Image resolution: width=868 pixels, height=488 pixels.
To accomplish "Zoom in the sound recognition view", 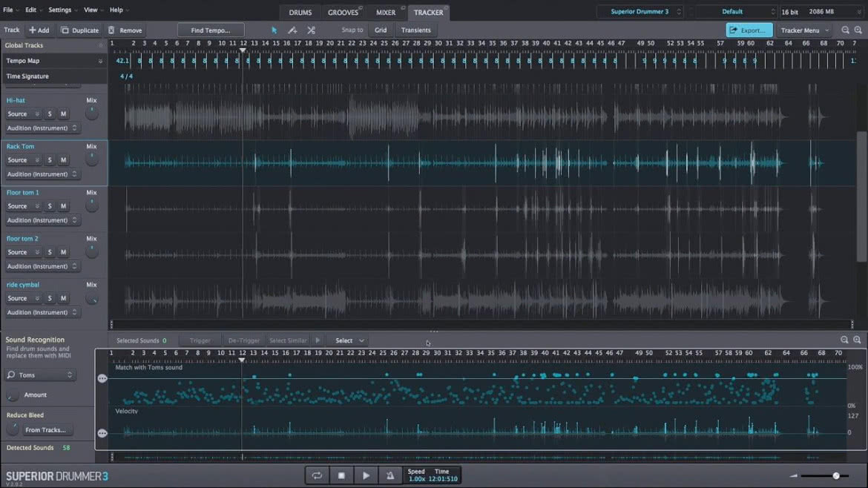I will pos(857,340).
